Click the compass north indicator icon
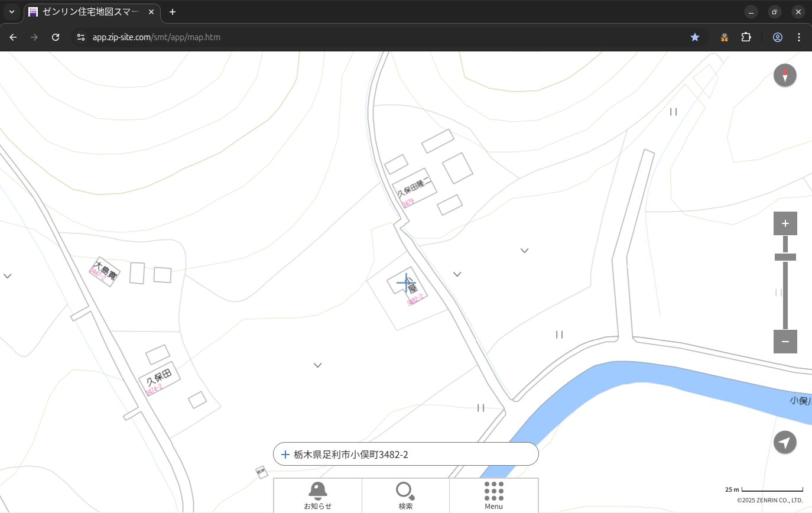 tap(785, 76)
